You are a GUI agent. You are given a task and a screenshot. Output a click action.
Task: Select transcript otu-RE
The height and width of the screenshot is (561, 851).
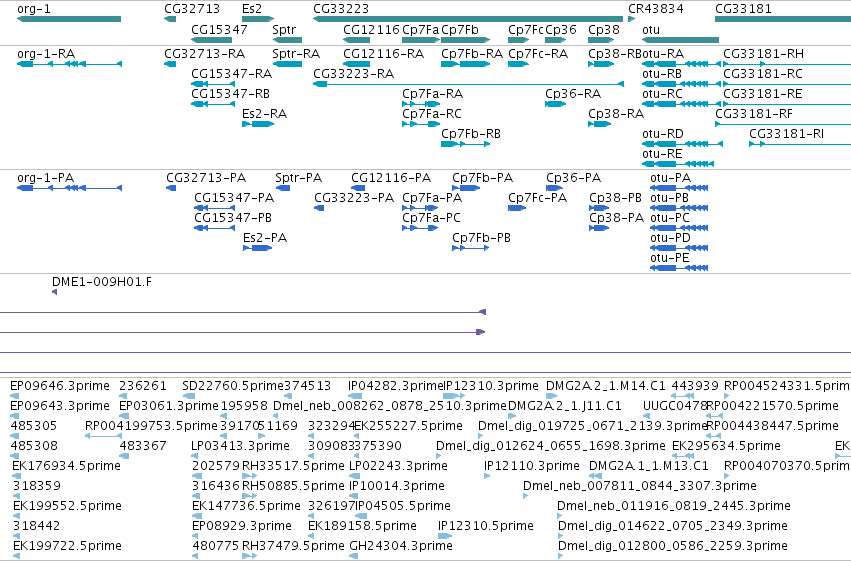coord(678,164)
